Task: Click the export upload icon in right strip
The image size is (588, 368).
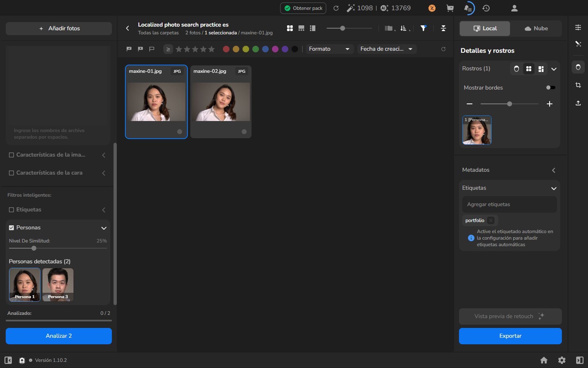Action: [578, 103]
